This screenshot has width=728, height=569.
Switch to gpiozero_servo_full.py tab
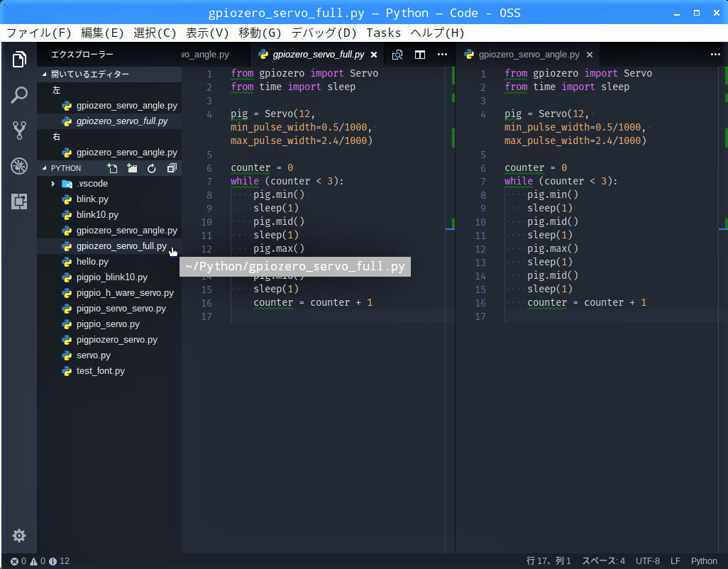click(319, 55)
